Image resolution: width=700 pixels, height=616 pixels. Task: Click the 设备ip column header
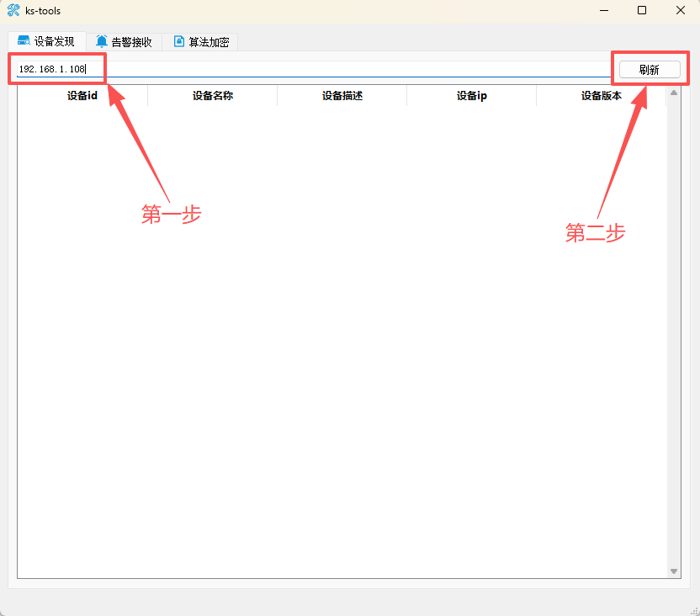point(471,95)
